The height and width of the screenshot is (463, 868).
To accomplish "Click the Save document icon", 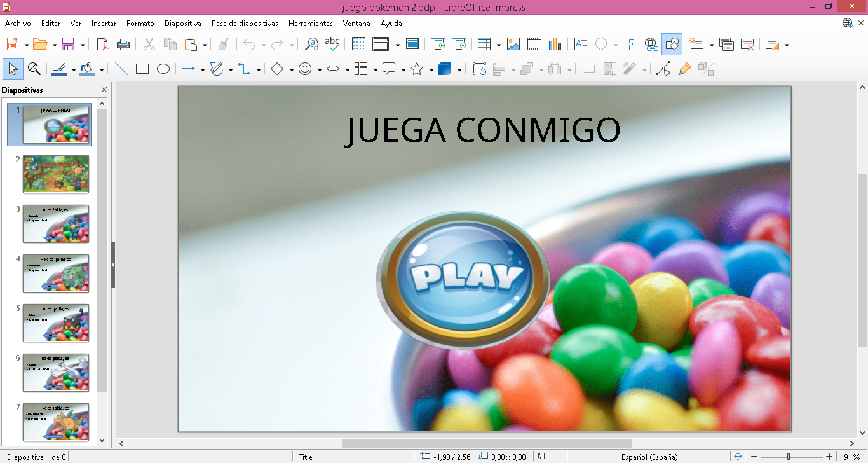I will click(67, 45).
